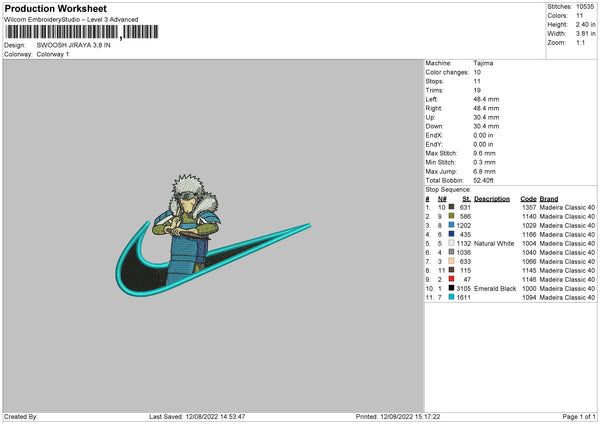Viewport: 600px width, 424px height.
Task: Click the Width value '3.81 in'
Action: click(585, 34)
